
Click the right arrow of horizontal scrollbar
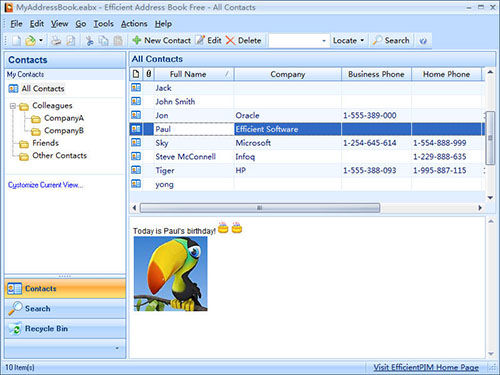480,208
